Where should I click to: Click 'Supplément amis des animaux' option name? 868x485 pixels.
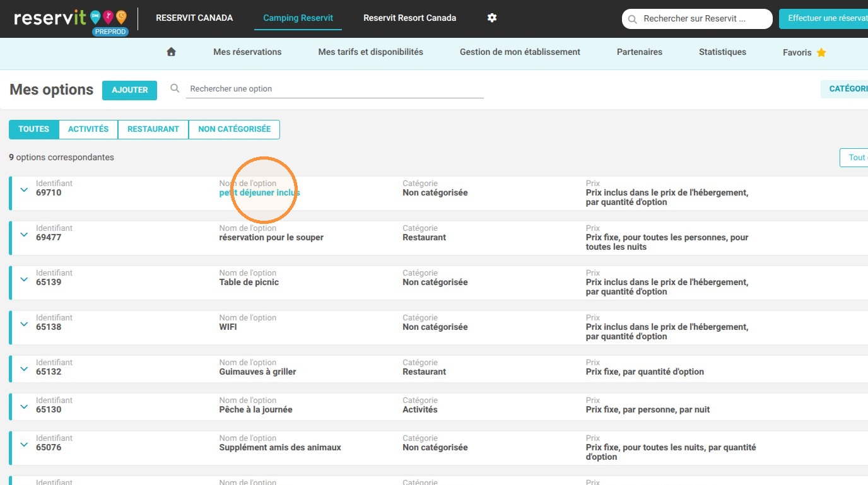pyautogui.click(x=280, y=448)
